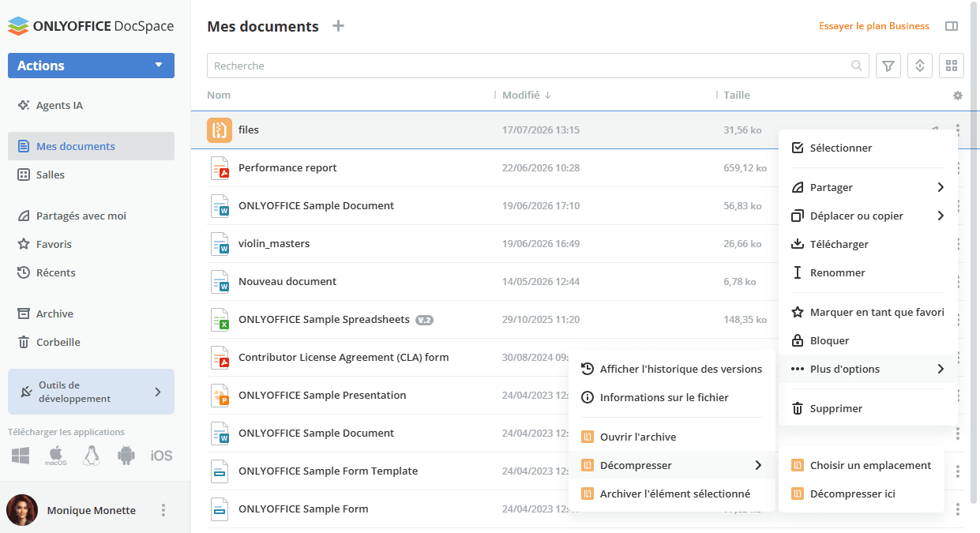Click Marquer en tant que favori
Screen dimensions: 980x533
pos(868,312)
